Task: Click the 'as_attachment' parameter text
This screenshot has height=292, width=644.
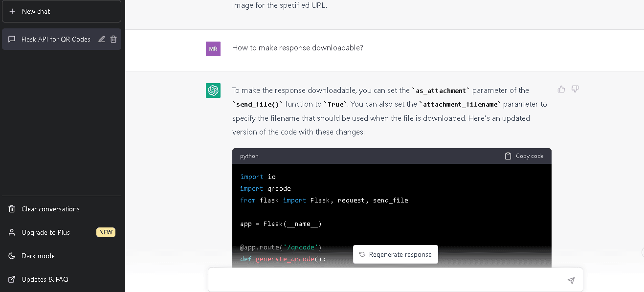Action: point(441,90)
